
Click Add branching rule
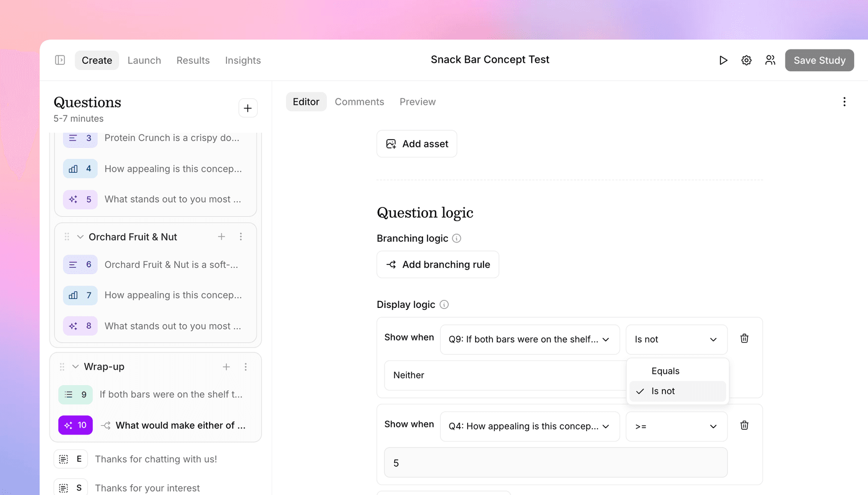click(x=438, y=264)
